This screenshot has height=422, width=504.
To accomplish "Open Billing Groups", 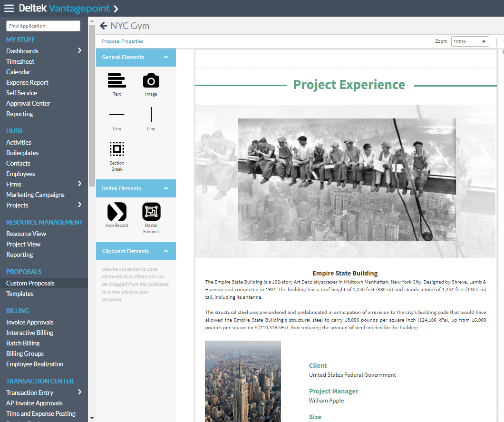I will coord(25,353).
